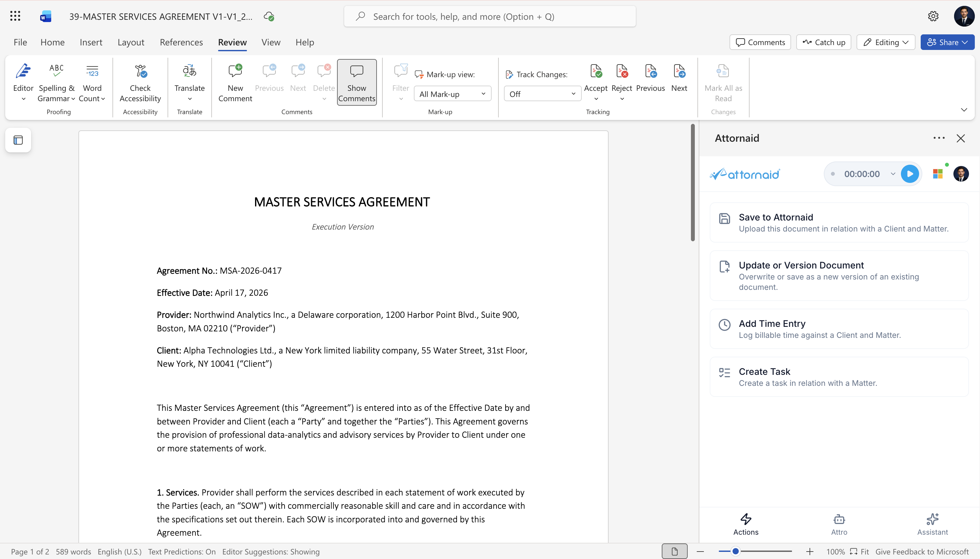Click the search tools box
980x559 pixels.
point(490,17)
